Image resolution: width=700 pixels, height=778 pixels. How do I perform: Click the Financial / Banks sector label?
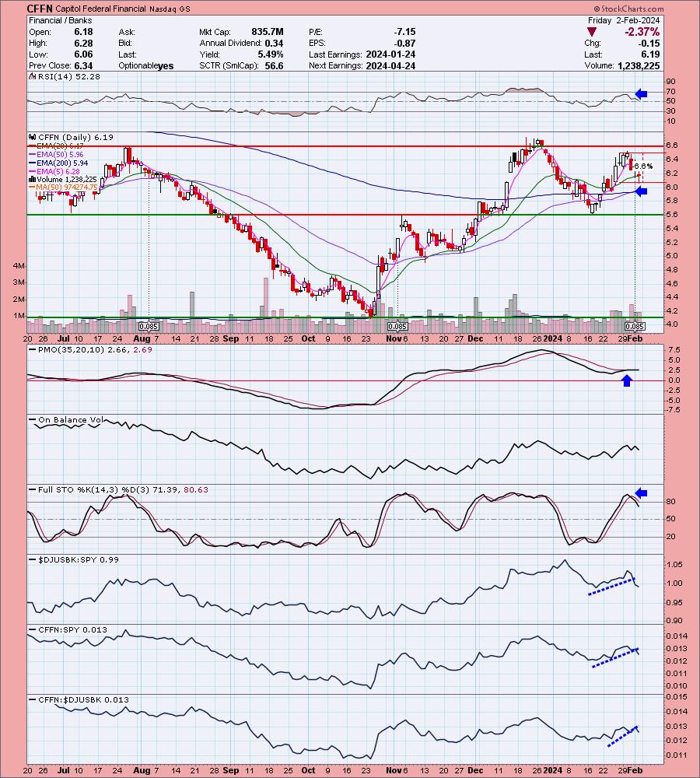[x=60, y=20]
